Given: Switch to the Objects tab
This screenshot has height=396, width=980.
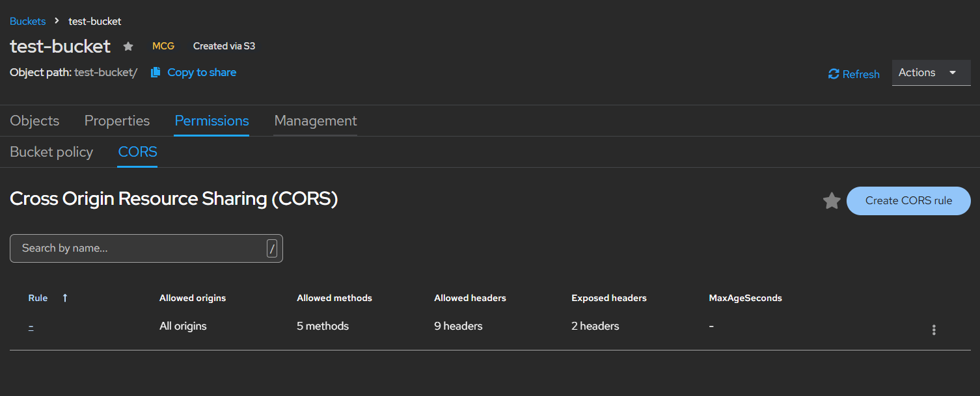Looking at the screenshot, I should pos(34,121).
